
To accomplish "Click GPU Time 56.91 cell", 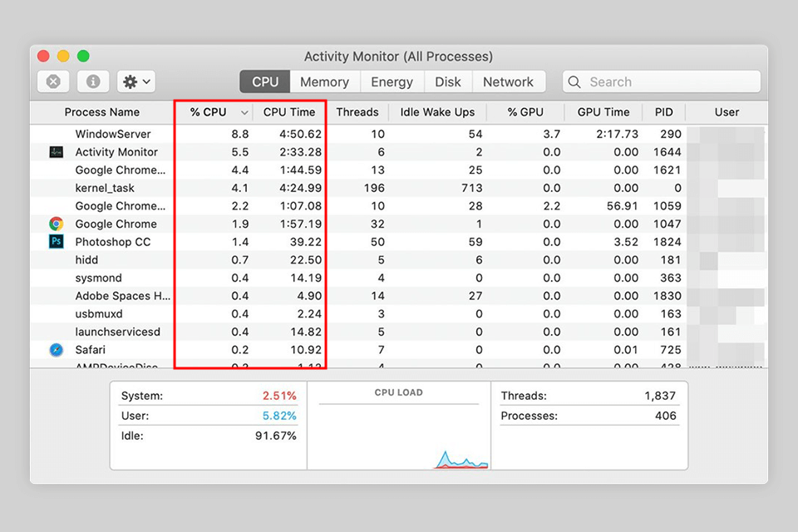I will [x=622, y=205].
